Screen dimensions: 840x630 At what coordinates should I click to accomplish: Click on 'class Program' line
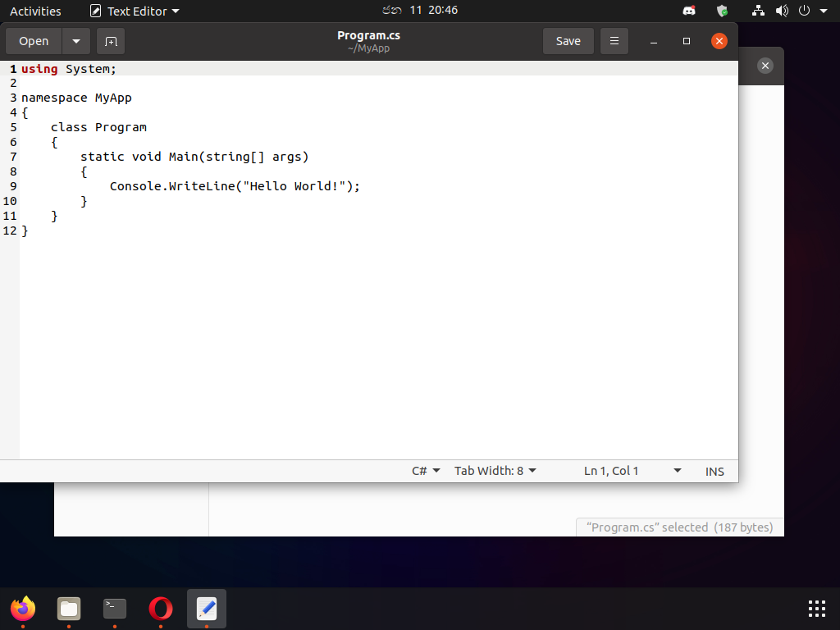(98, 127)
